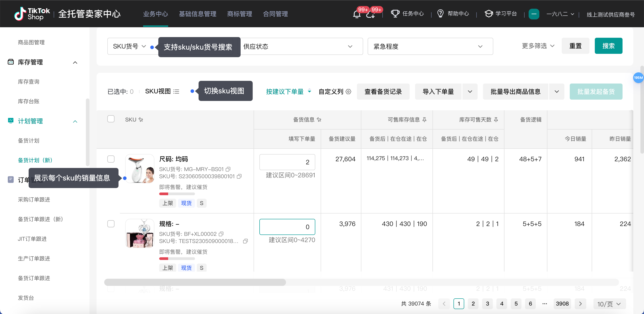
Task: Click the custom columns settings icon
Action: click(x=349, y=92)
